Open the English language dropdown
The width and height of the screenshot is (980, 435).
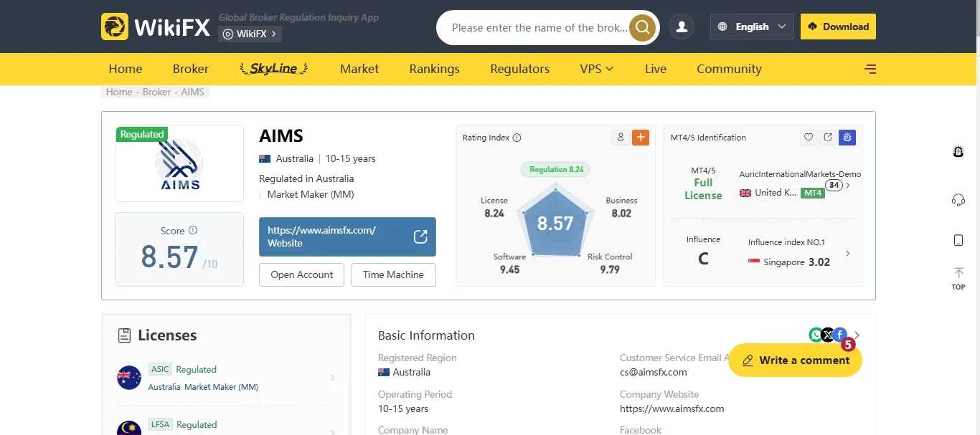click(752, 27)
